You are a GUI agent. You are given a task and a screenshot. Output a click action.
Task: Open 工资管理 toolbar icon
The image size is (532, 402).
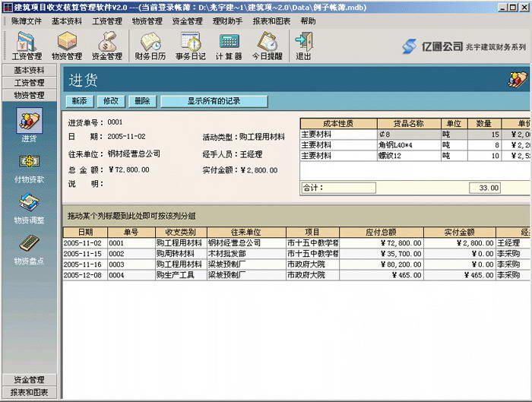pyautogui.click(x=27, y=46)
